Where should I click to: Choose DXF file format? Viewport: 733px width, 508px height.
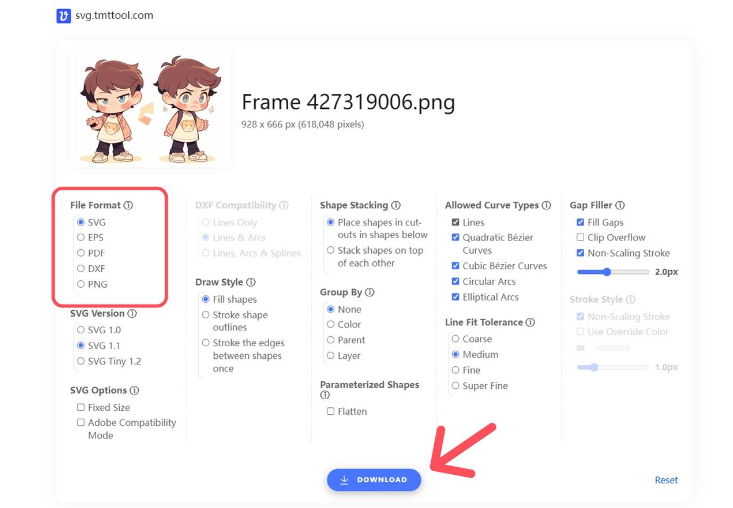click(x=81, y=269)
